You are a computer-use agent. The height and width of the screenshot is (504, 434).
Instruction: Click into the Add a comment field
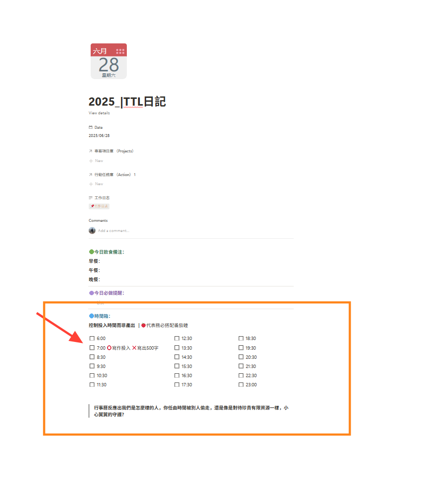coord(114,231)
